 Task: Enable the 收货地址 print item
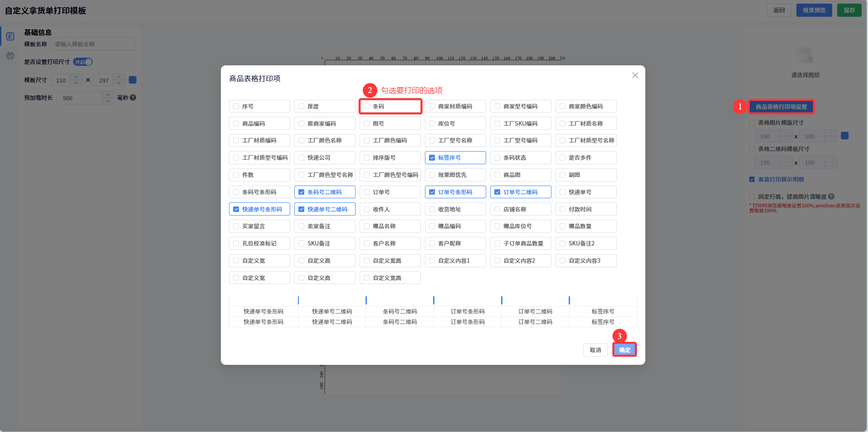(x=432, y=209)
